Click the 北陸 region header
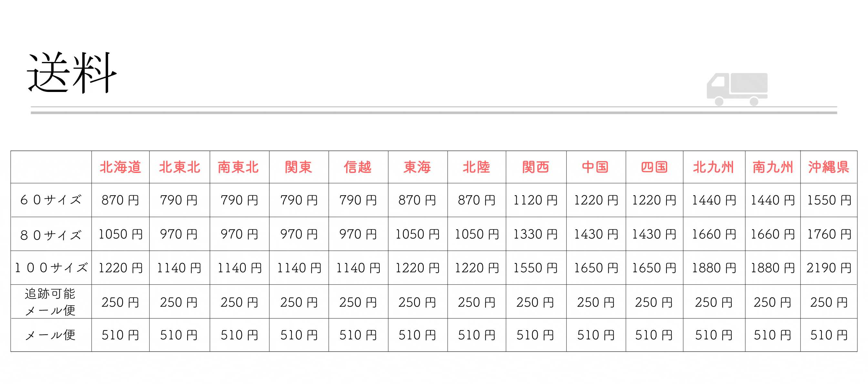This screenshot has width=868, height=384. 476,167
